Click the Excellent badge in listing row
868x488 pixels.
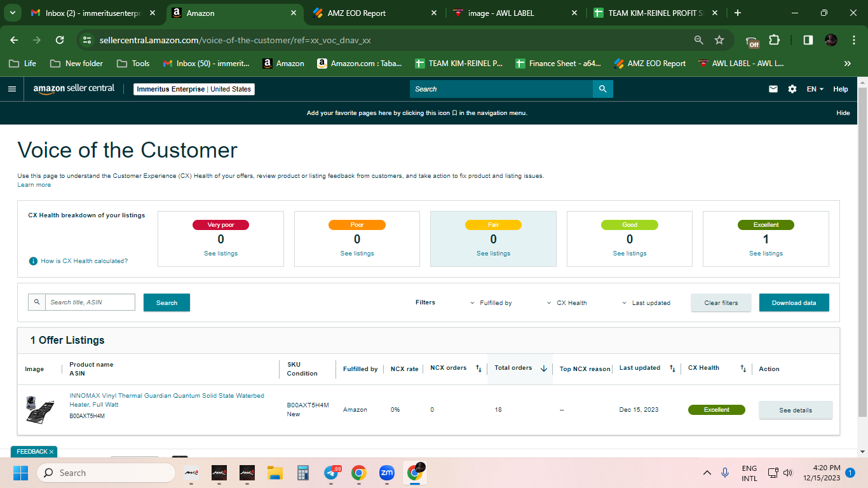717,410
